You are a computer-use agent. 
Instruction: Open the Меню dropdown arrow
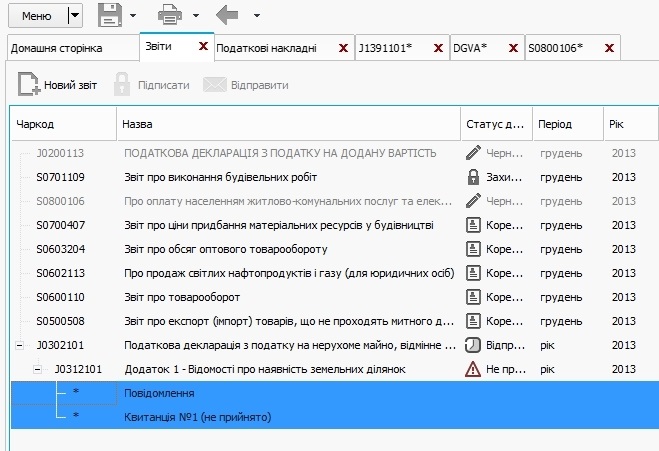click(x=75, y=16)
